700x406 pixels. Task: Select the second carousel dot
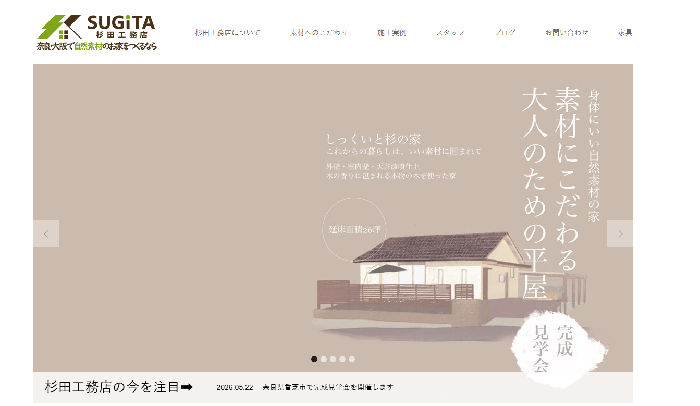click(x=324, y=359)
